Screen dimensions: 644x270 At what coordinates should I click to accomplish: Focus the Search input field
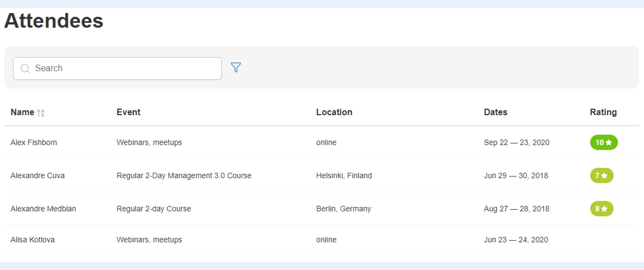pyautogui.click(x=117, y=68)
